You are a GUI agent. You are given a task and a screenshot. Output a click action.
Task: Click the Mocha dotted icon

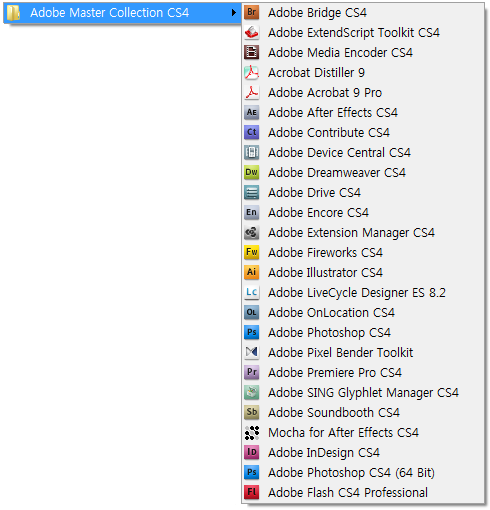pos(252,432)
